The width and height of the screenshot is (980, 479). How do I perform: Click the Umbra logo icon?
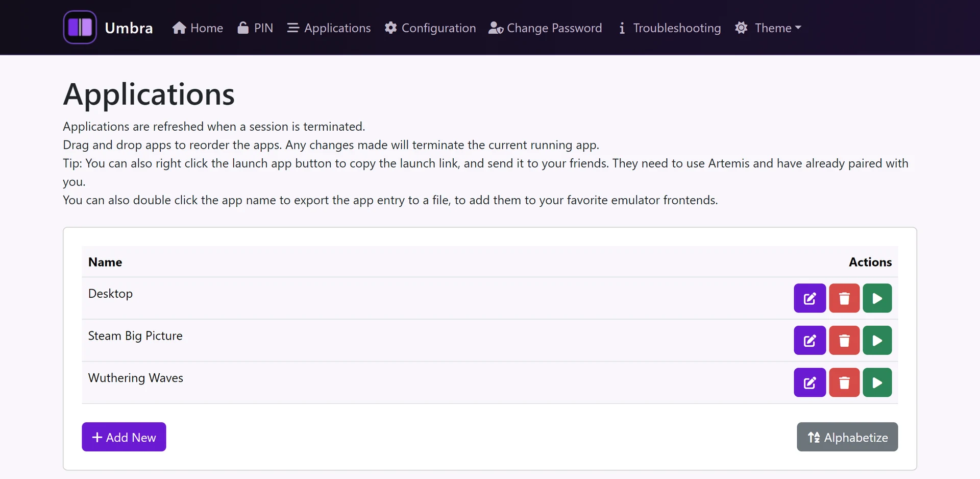click(x=80, y=28)
